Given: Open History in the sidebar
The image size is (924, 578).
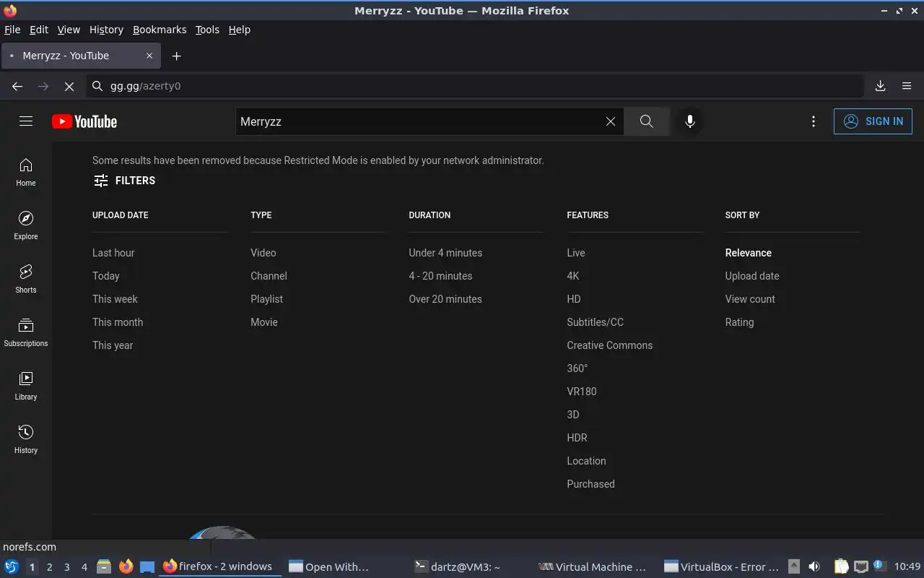Looking at the screenshot, I should (26, 439).
